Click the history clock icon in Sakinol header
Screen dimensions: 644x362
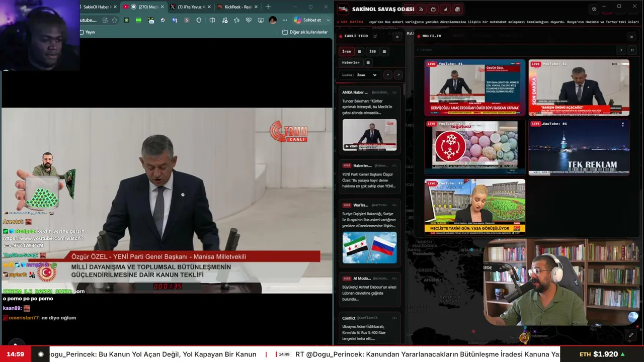point(594,9)
